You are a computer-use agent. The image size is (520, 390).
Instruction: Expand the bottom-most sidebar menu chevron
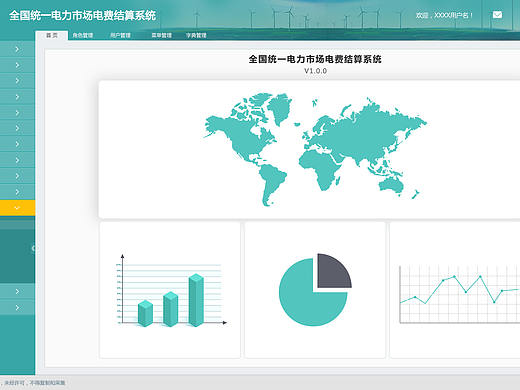click(x=17, y=307)
